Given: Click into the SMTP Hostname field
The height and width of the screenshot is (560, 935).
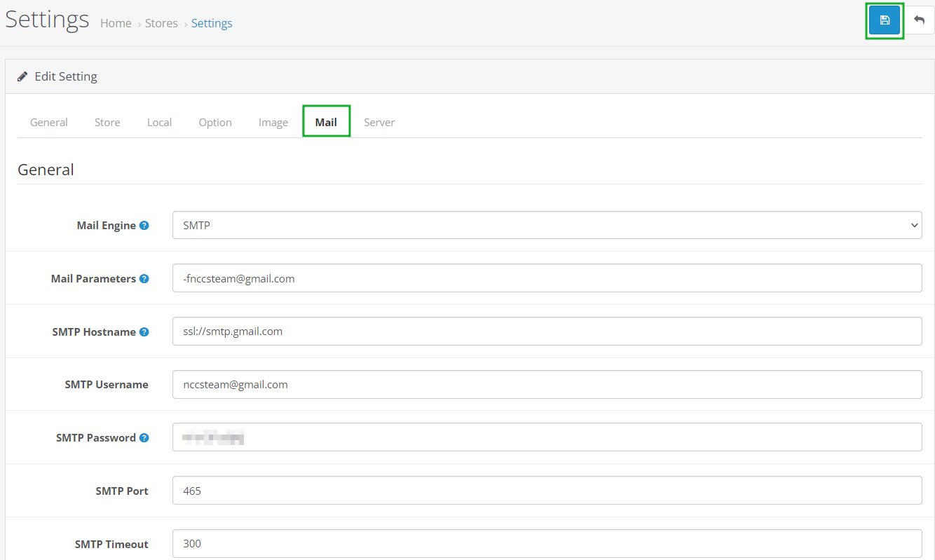Looking at the screenshot, I should click(x=547, y=331).
